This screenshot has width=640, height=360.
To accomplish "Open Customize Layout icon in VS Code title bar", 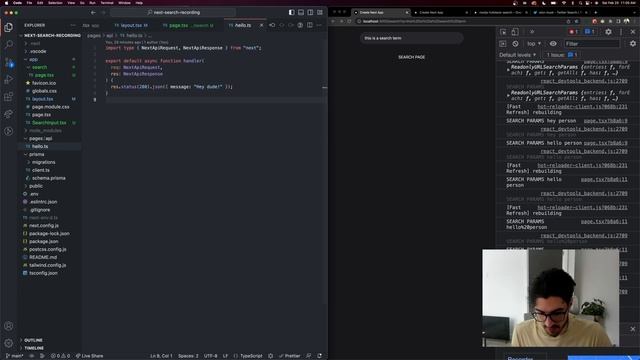I will (320, 13).
